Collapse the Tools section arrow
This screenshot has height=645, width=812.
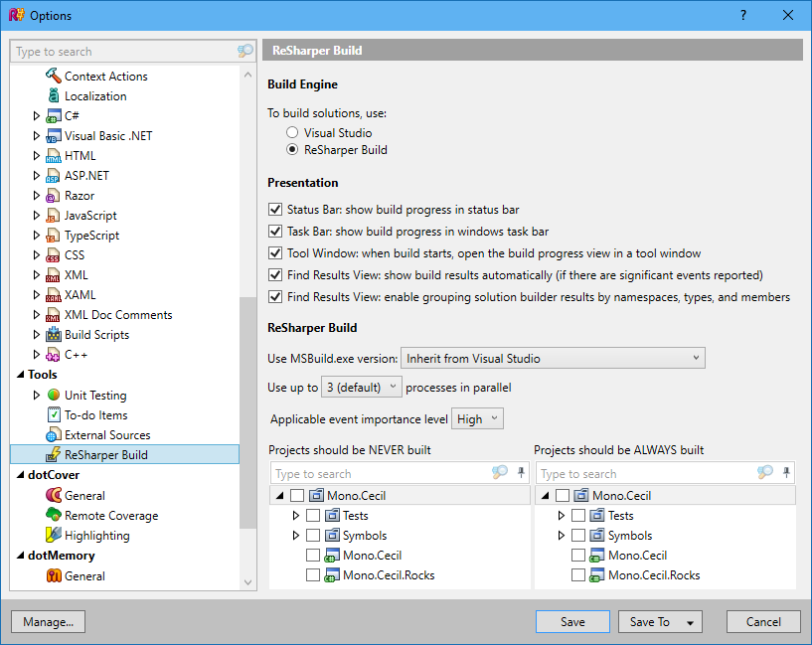click(21, 375)
